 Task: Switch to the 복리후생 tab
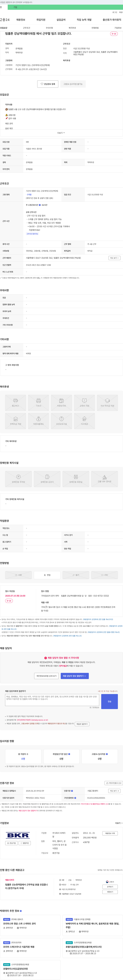72,28
